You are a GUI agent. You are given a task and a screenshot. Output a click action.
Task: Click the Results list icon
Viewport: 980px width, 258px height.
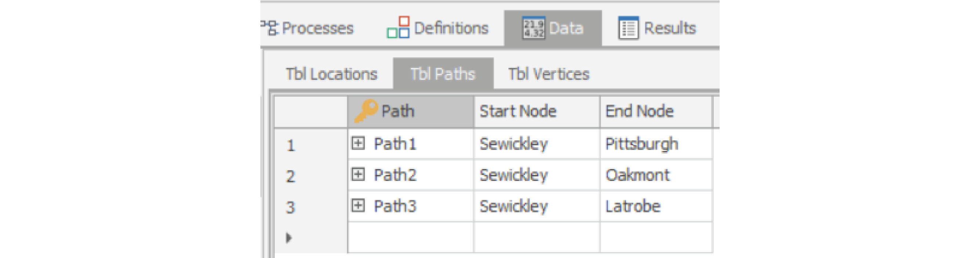coord(628,28)
